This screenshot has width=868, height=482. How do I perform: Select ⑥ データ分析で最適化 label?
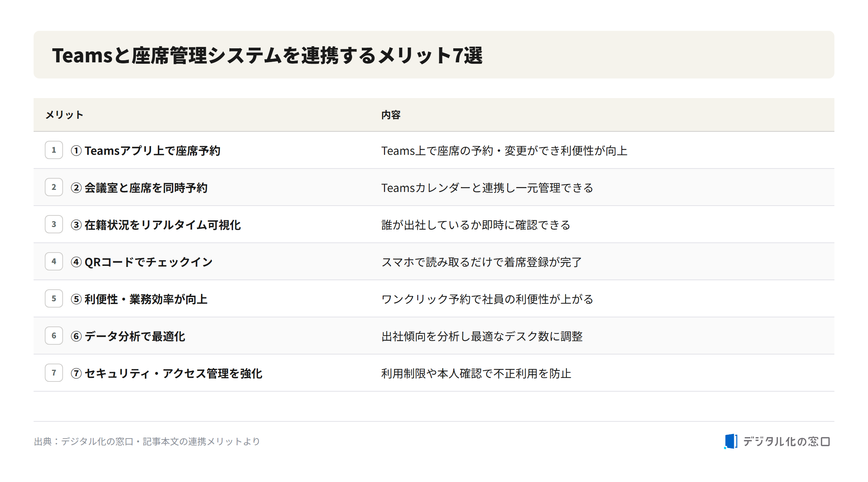pos(128,336)
